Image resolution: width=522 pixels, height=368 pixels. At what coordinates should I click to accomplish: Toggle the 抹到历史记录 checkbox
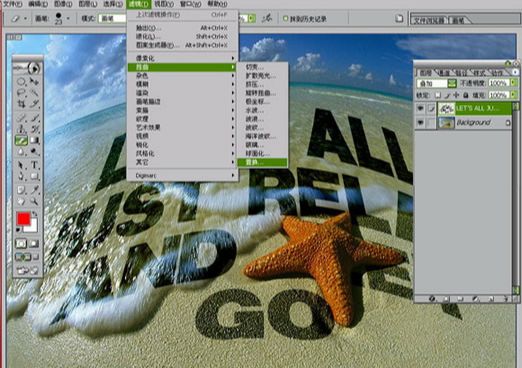coord(285,19)
